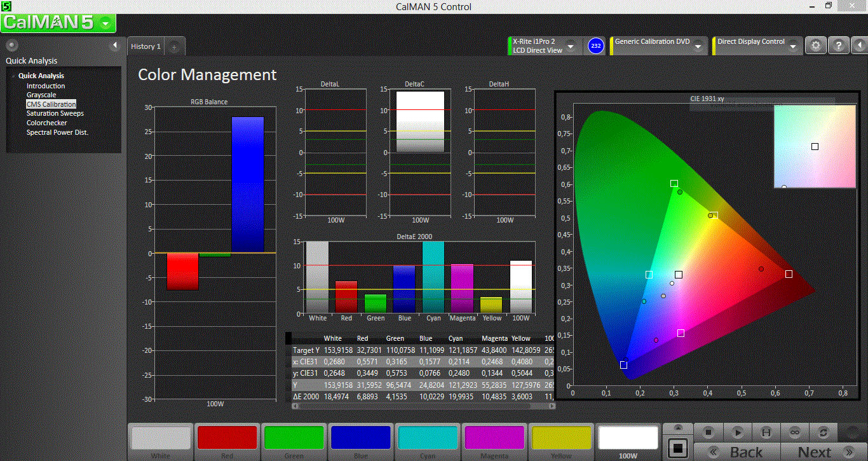This screenshot has width=868, height=461.
Task: Collapse the left Quick Analysis panel arrow
Action: point(115,45)
